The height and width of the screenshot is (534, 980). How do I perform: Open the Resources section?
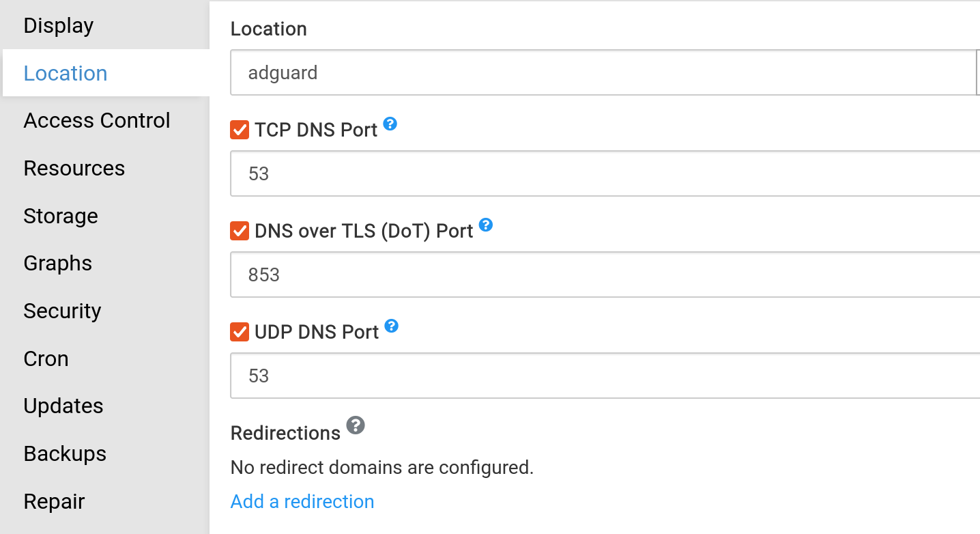[74, 169]
